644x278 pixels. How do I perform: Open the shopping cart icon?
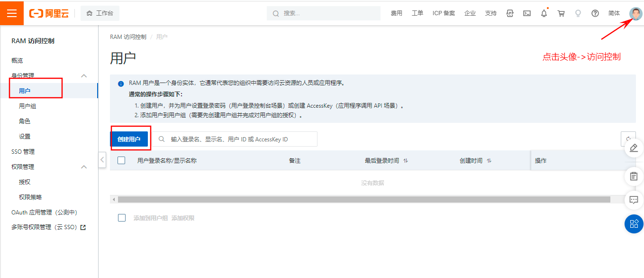click(x=561, y=13)
